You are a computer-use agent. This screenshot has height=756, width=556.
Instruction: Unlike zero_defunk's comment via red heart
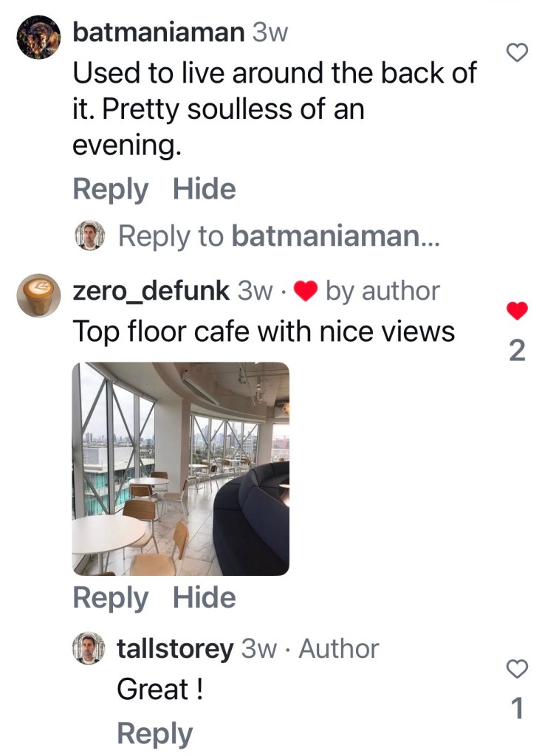(x=517, y=311)
